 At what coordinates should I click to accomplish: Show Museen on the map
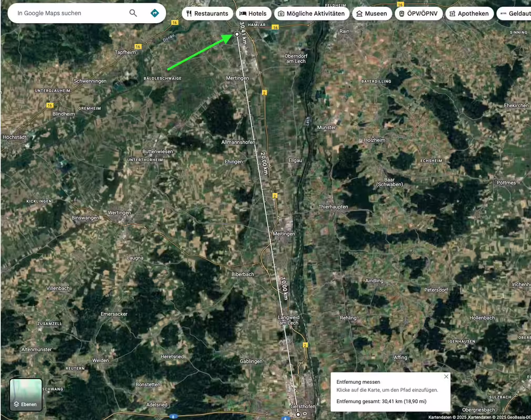tap(372, 14)
